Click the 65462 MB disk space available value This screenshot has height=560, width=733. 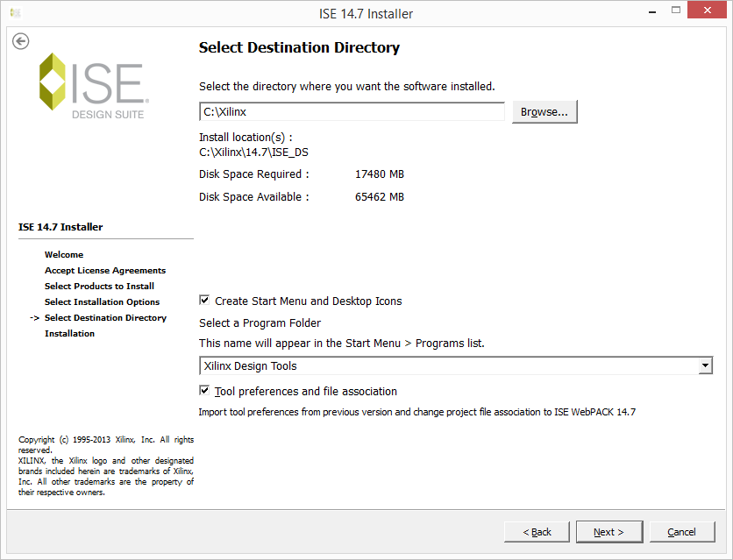(x=380, y=197)
